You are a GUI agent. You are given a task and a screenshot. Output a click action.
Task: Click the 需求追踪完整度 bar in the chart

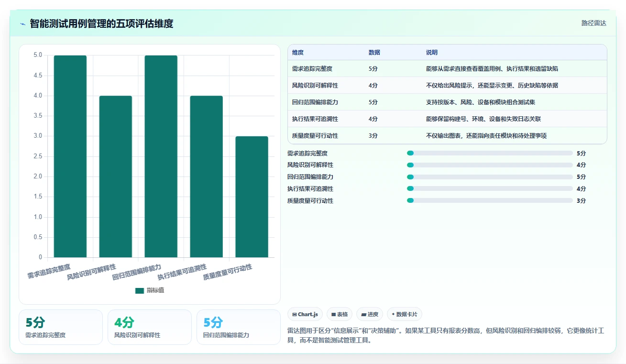[x=70, y=156]
